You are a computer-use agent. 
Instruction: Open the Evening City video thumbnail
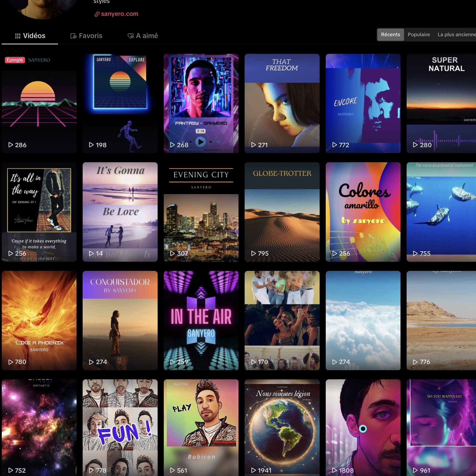(x=201, y=212)
